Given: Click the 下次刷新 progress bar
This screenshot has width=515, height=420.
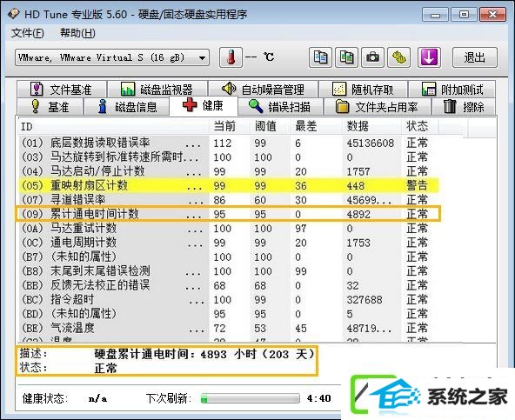Looking at the screenshot, I should pos(251,398).
